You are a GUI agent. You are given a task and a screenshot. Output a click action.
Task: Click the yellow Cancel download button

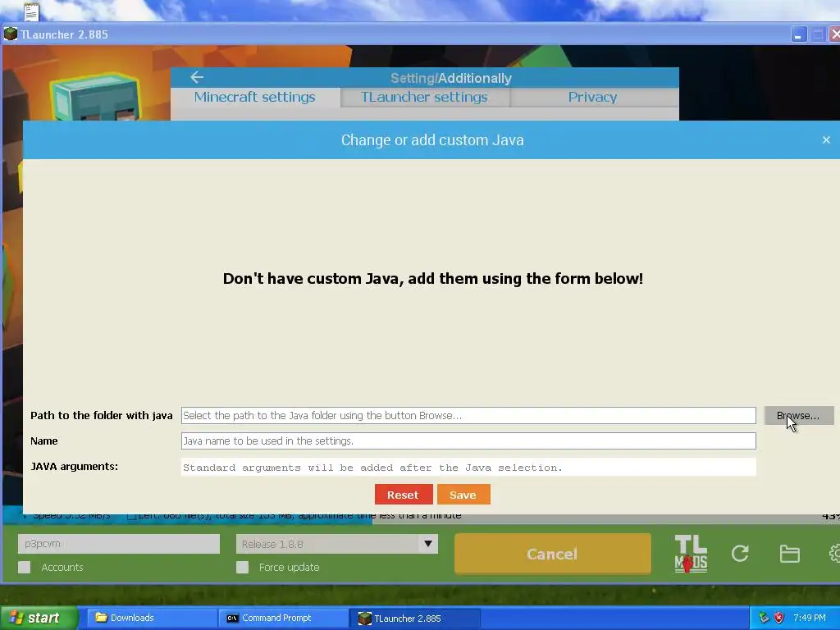coord(553,554)
